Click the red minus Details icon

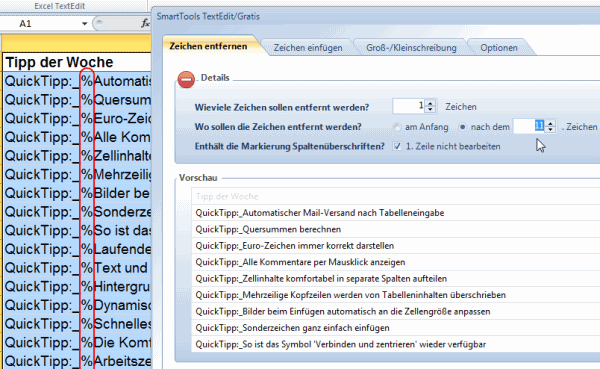click(186, 79)
